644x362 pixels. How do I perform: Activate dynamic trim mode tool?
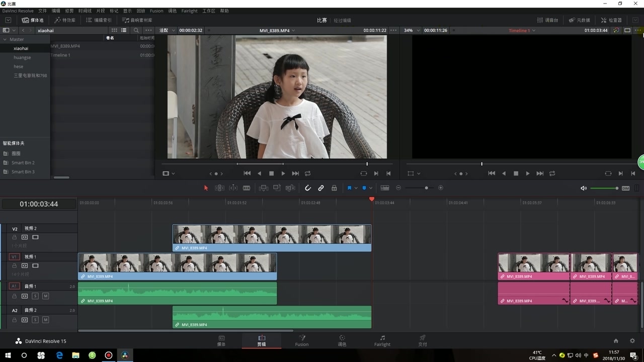pos(233,188)
